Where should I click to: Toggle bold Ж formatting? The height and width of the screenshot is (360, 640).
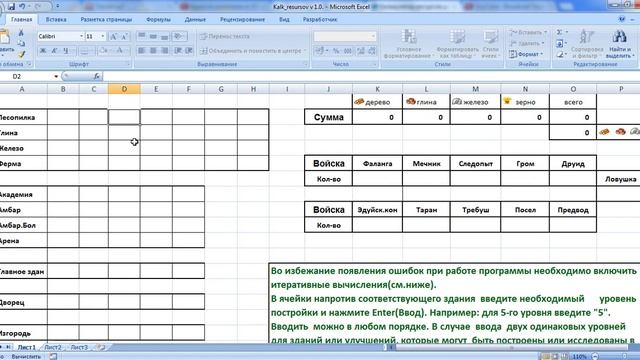coord(42,51)
